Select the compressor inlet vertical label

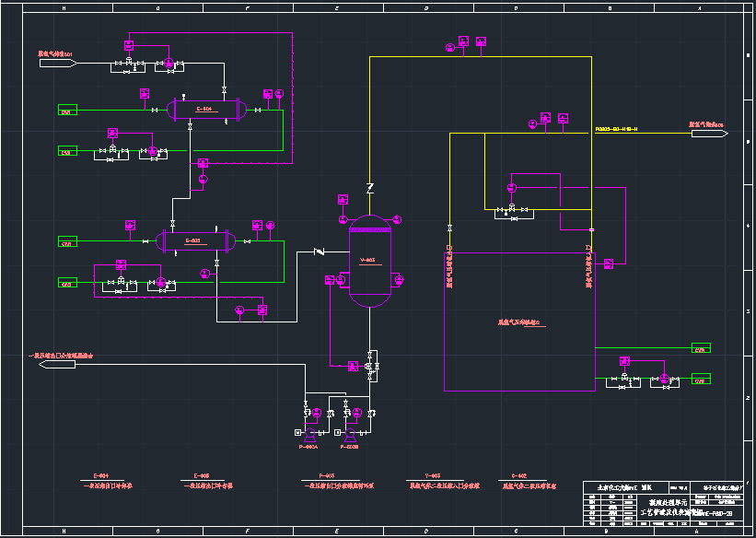[448, 267]
